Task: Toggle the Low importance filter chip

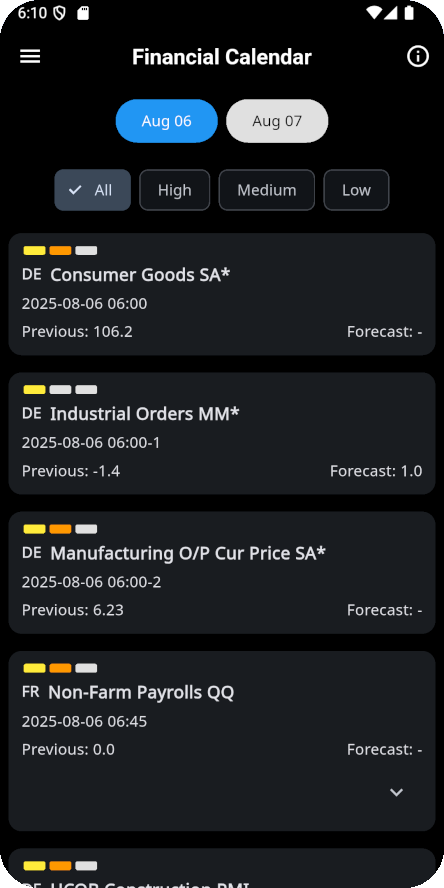Action: tap(356, 190)
